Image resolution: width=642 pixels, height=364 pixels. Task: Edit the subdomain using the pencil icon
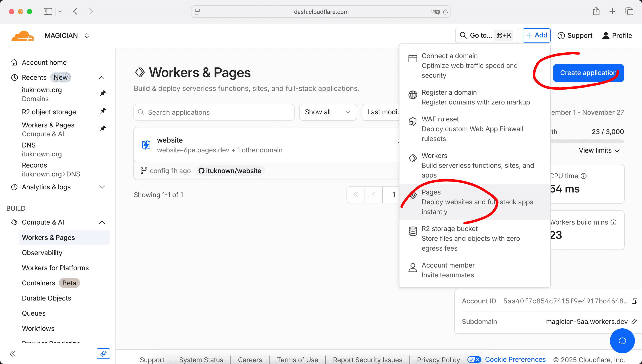click(x=635, y=321)
